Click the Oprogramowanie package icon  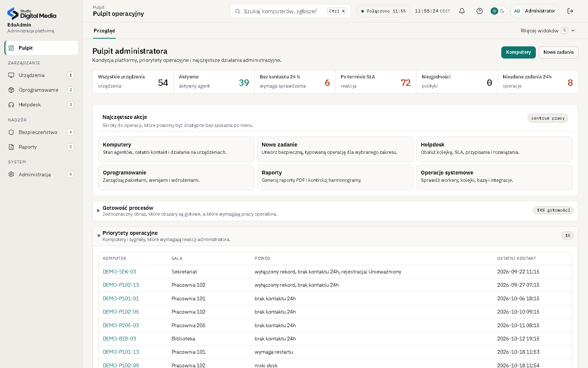point(11,90)
